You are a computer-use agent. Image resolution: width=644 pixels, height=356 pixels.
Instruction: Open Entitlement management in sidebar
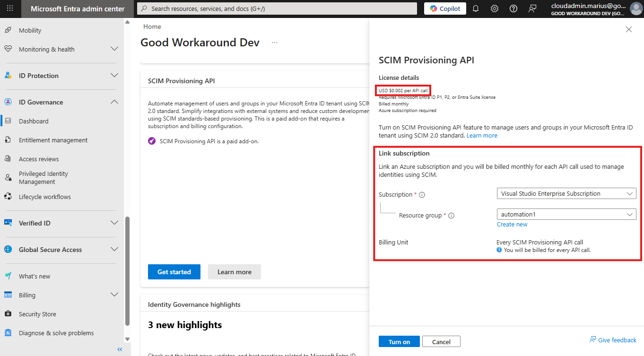53,140
